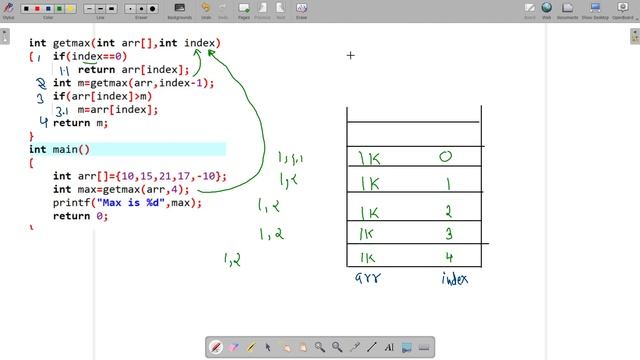Select the Interact with items hand tool

pyautogui.click(x=285, y=347)
